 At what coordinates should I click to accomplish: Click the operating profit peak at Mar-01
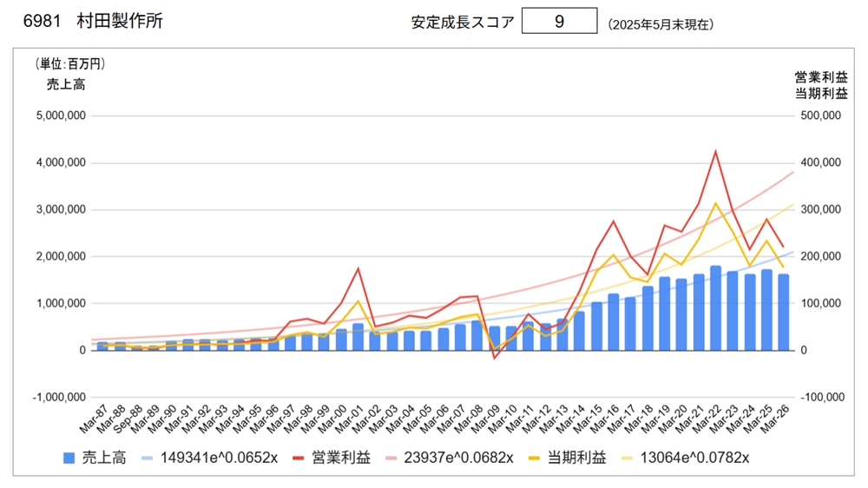click(358, 268)
